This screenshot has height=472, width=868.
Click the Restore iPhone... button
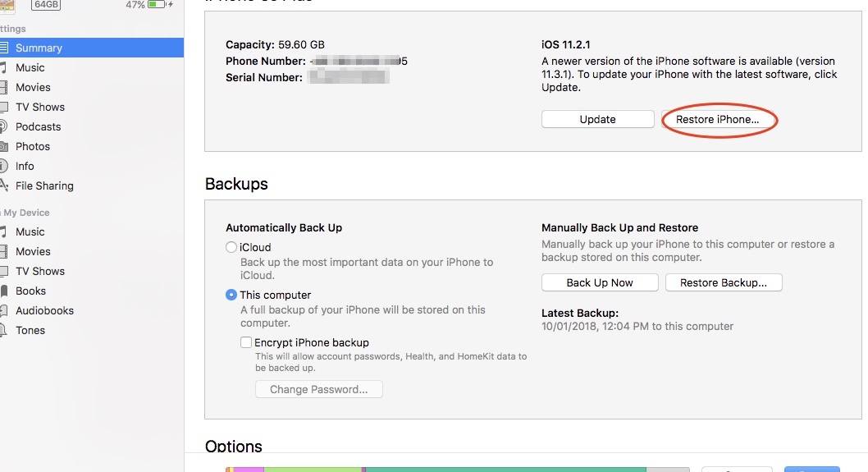click(x=717, y=119)
